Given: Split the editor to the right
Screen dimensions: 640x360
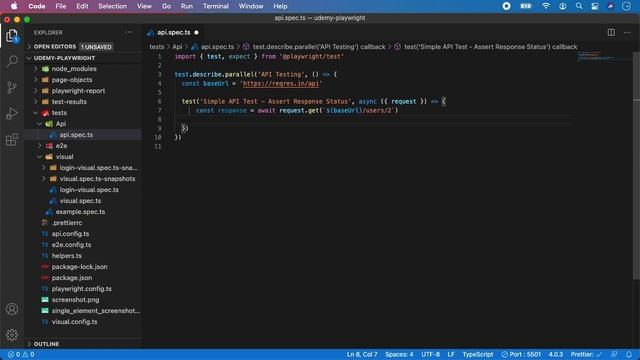Looking at the screenshot, I should [611, 32].
